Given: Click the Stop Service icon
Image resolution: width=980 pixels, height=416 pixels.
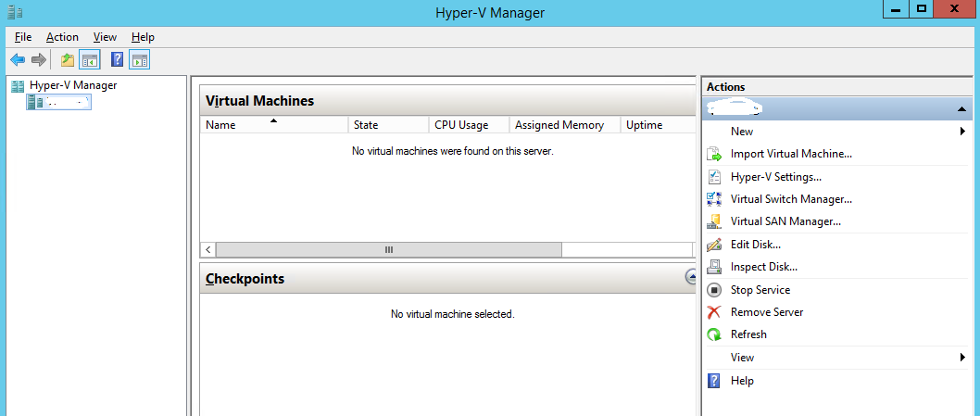Looking at the screenshot, I should coord(714,290).
